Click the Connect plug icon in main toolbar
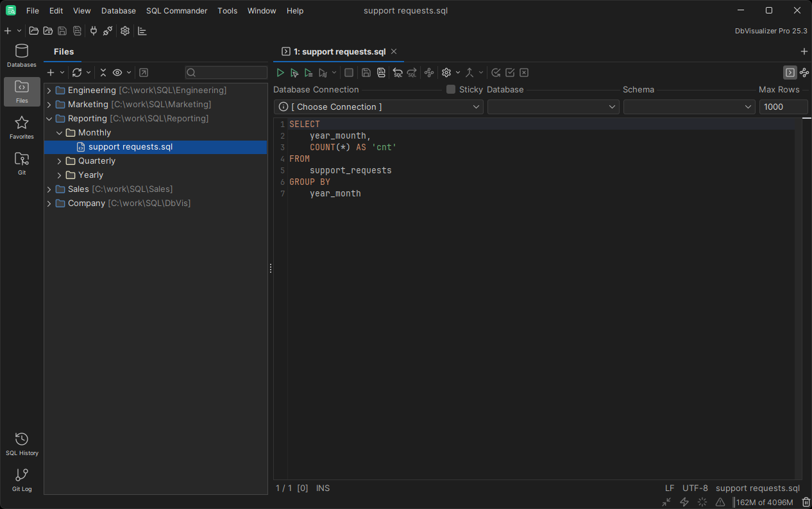812x509 pixels. tap(94, 30)
